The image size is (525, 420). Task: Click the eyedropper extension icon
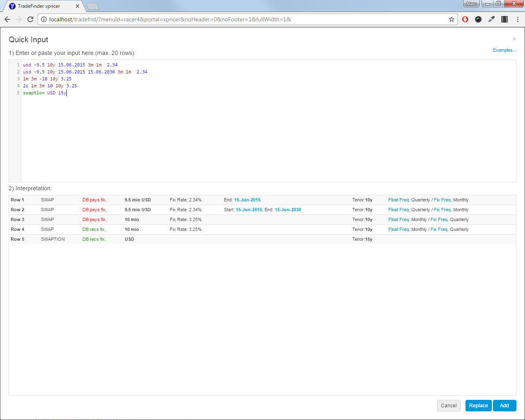point(491,19)
